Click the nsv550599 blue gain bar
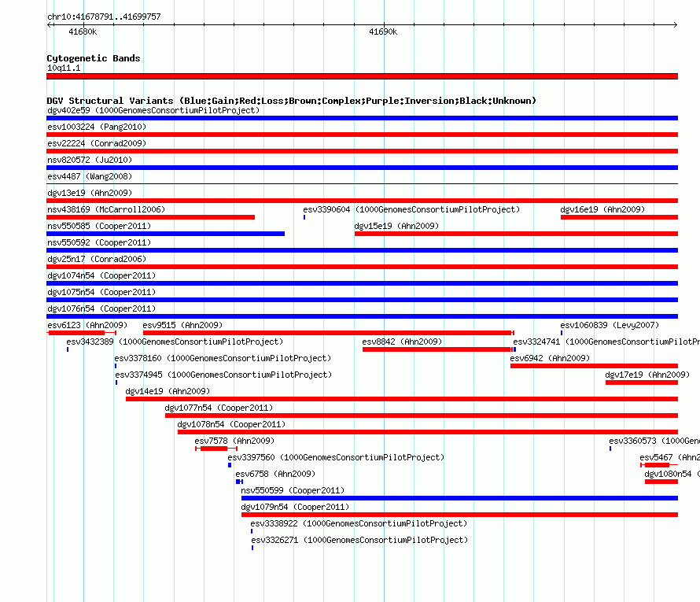Screen dimensions: 700x602 (459, 498)
